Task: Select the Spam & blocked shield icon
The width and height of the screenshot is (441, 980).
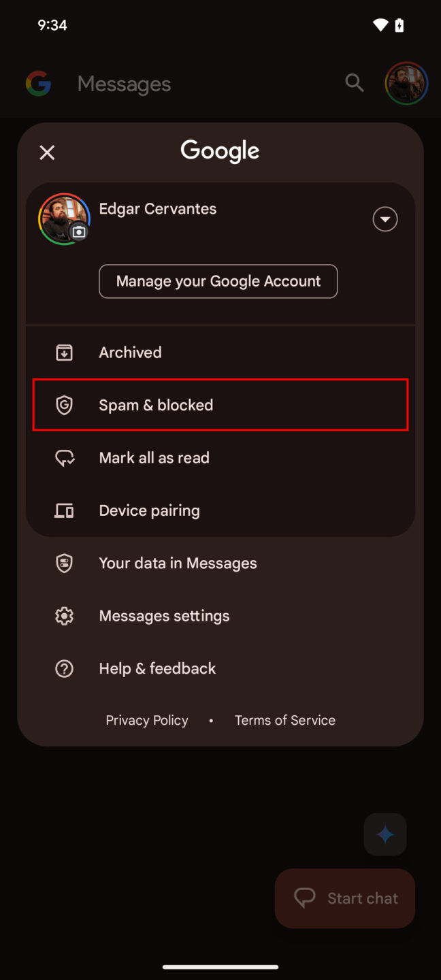Action: [64, 405]
